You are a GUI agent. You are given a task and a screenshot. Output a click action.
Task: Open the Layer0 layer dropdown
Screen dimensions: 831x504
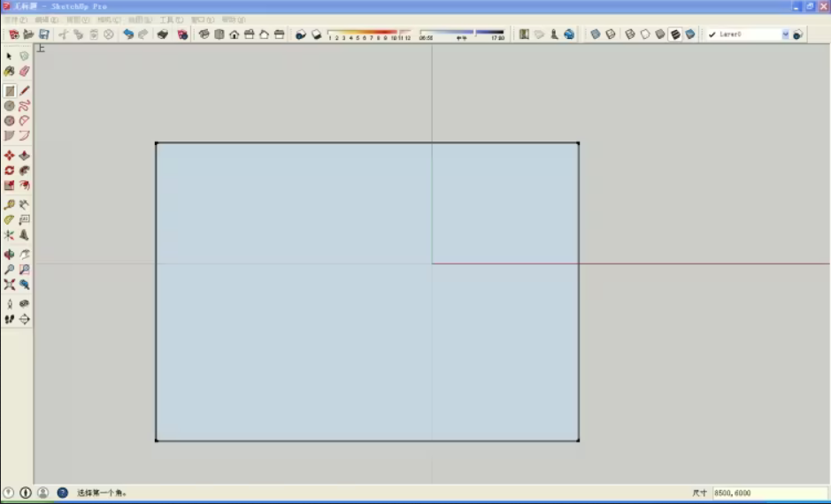[784, 34]
